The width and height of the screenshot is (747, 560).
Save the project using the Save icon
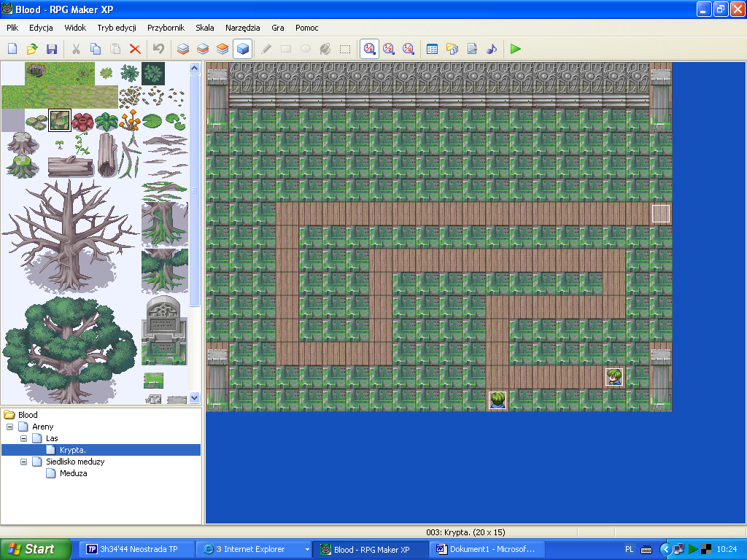(52, 49)
